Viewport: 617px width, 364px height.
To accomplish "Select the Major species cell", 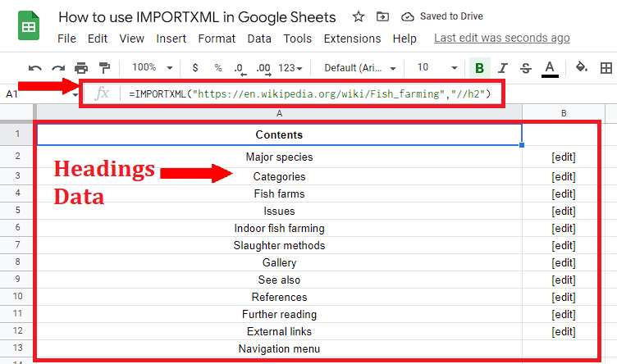I will point(279,157).
